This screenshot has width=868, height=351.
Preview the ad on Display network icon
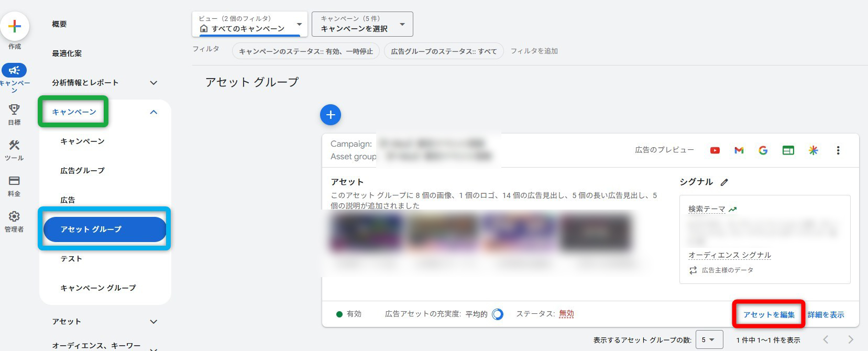(788, 150)
